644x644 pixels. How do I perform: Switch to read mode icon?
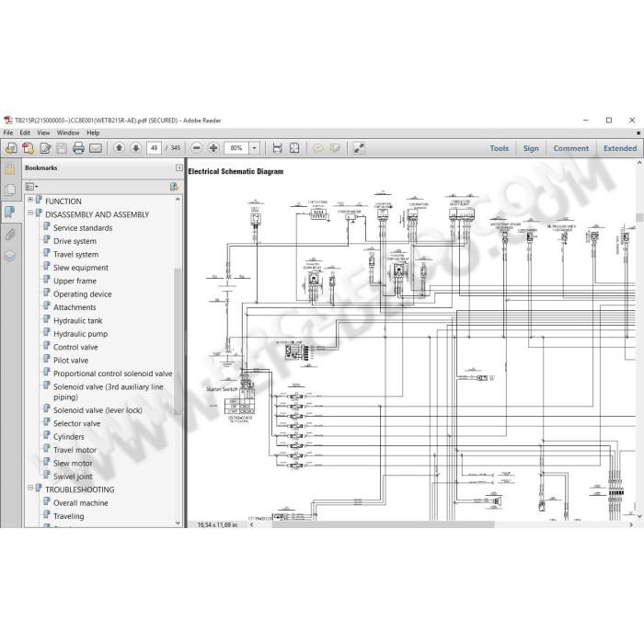coord(359,148)
